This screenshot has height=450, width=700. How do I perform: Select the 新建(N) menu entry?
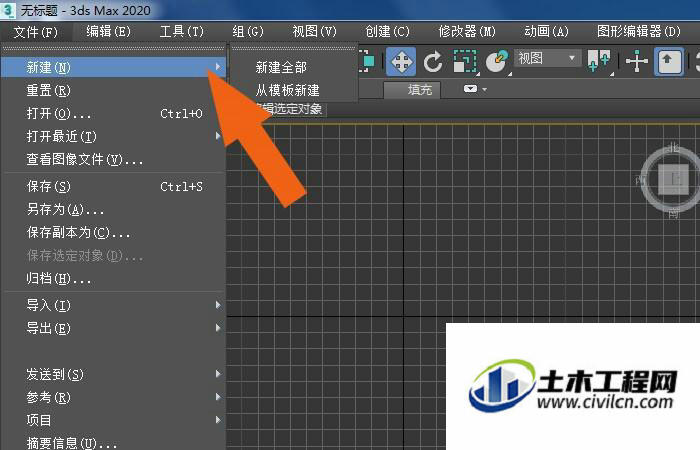coord(113,67)
